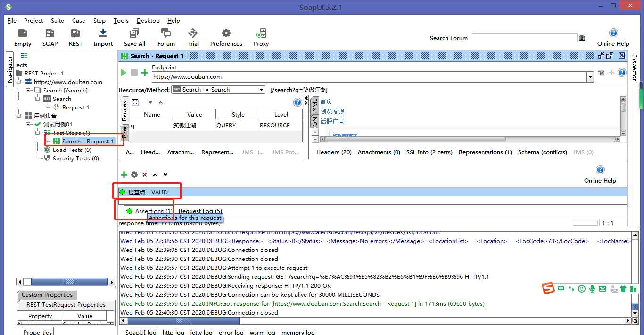This screenshot has height=335, width=644.
Task: Collapse the https://www.douban.com tree node
Action: [19, 82]
